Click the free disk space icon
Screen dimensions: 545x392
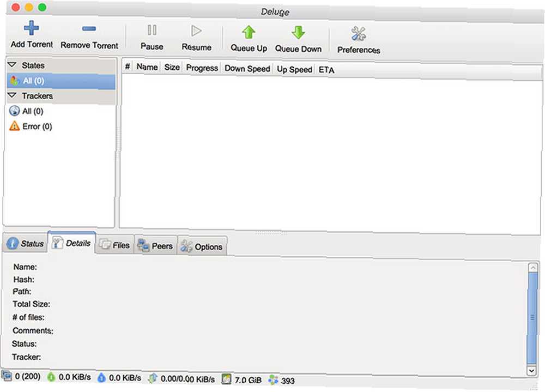226,379
